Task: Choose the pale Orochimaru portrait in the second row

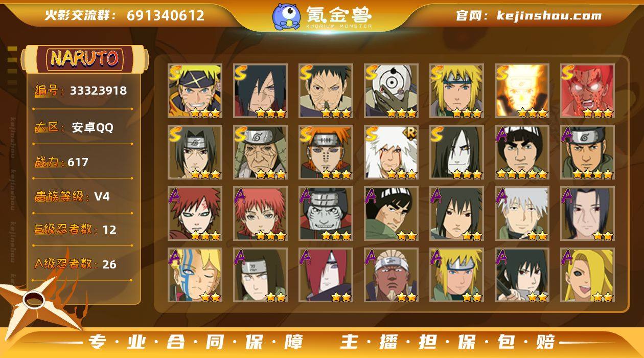Action: click(x=456, y=152)
